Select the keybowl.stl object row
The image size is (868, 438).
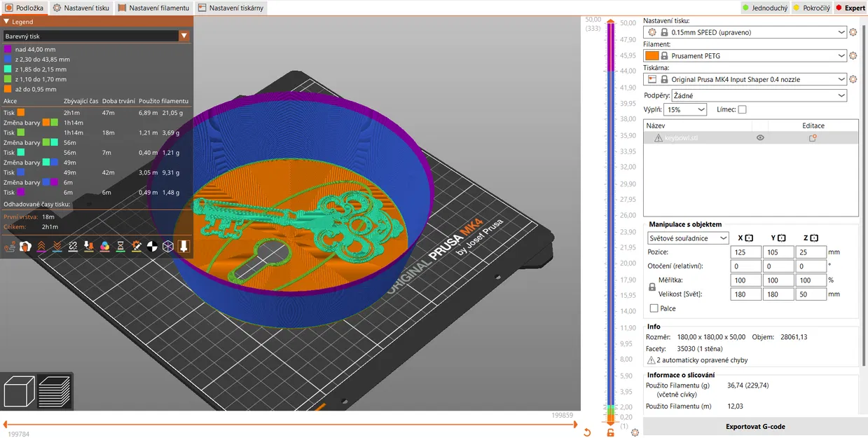pyautogui.click(x=750, y=138)
